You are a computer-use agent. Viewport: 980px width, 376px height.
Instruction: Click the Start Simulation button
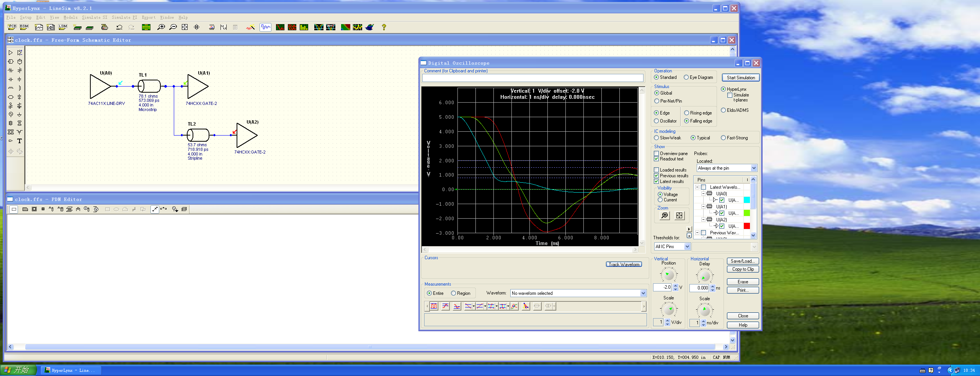[x=740, y=78]
